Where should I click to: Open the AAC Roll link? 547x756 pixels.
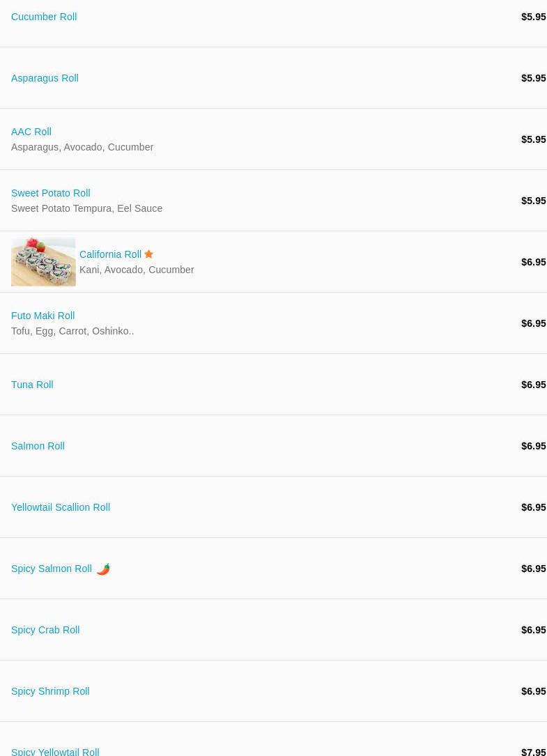coord(31,132)
